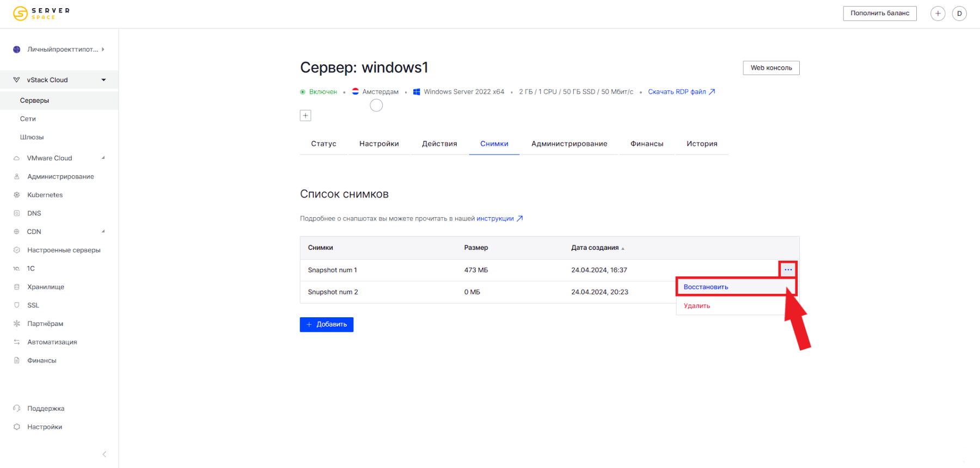Open the История tab
Image resolution: width=980 pixels, height=468 pixels.
[702, 144]
